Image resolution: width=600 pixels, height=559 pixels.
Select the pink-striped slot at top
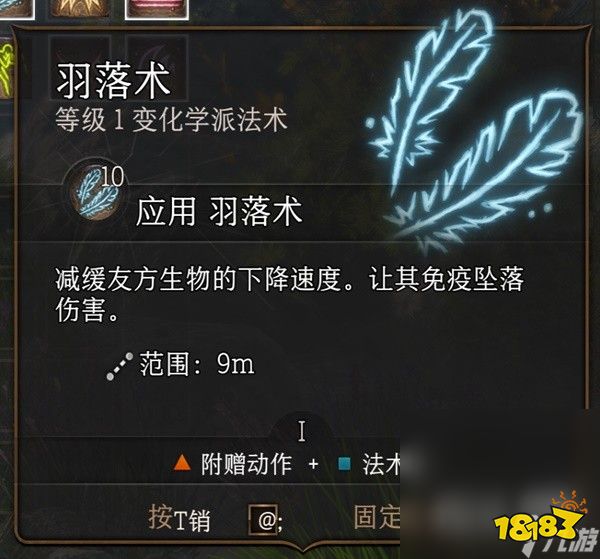pos(157,8)
